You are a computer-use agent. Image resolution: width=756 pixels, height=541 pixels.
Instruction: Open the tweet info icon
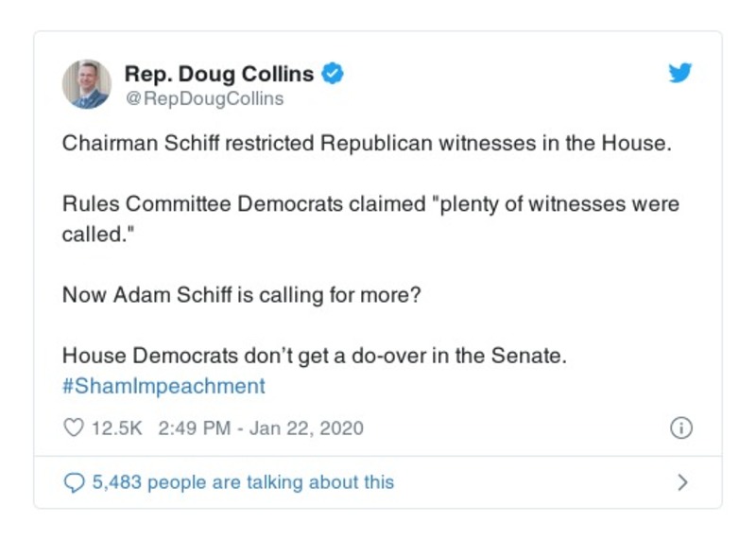pos(680,428)
